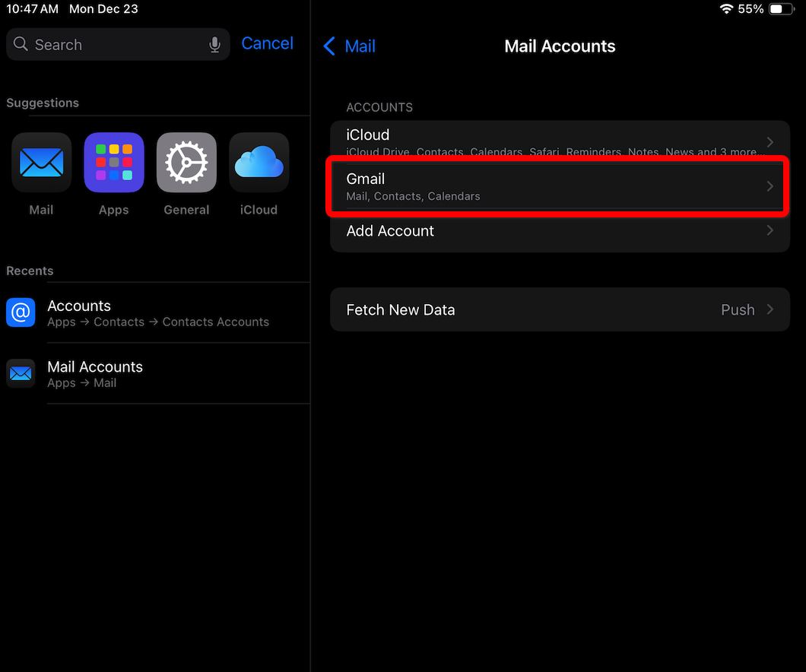Open the Apps suggestion icon
The height and width of the screenshot is (672, 806).
(x=113, y=163)
